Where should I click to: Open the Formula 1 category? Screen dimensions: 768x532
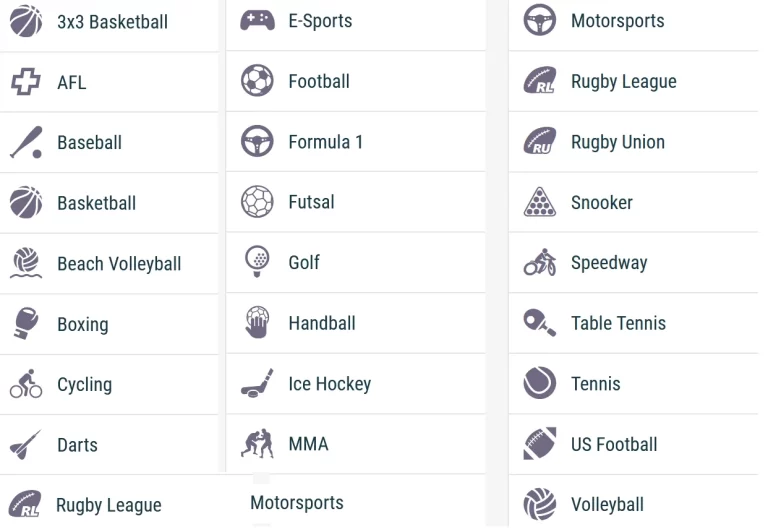pos(356,142)
